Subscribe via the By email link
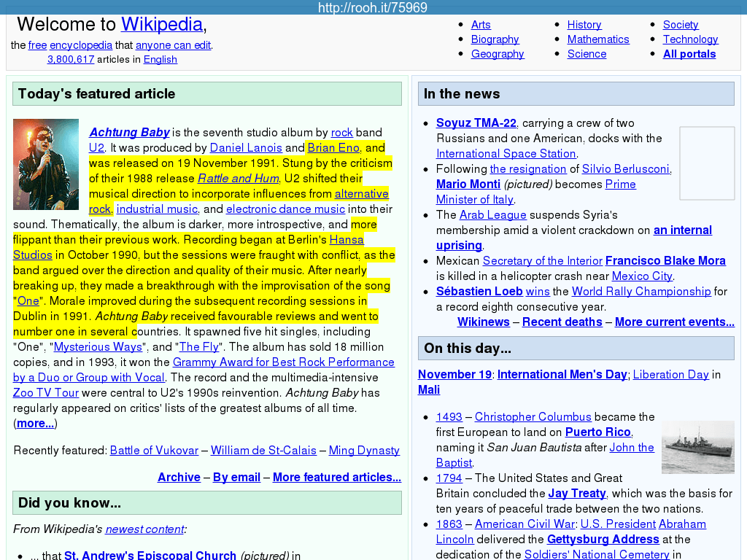 click(x=236, y=478)
